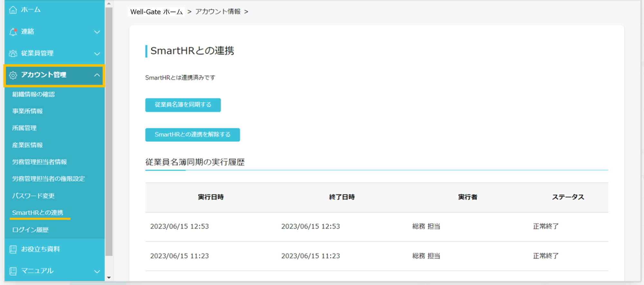The height and width of the screenshot is (285, 644).
Task: Go to 事業所情報 submenu item
Action: coord(27,111)
